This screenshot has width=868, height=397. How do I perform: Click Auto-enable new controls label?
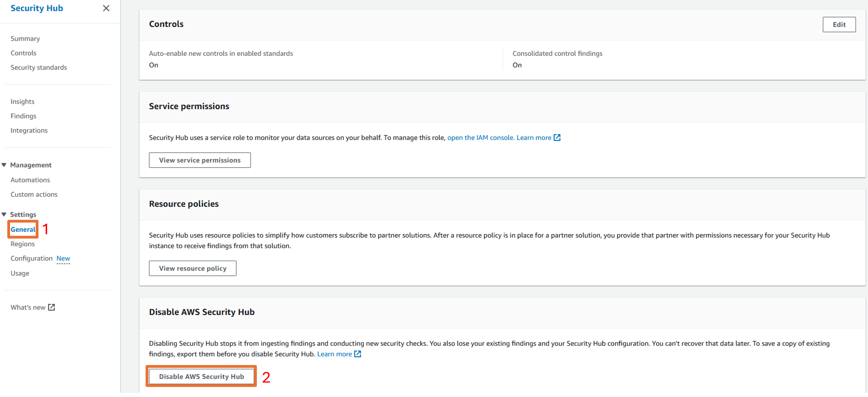(221, 53)
